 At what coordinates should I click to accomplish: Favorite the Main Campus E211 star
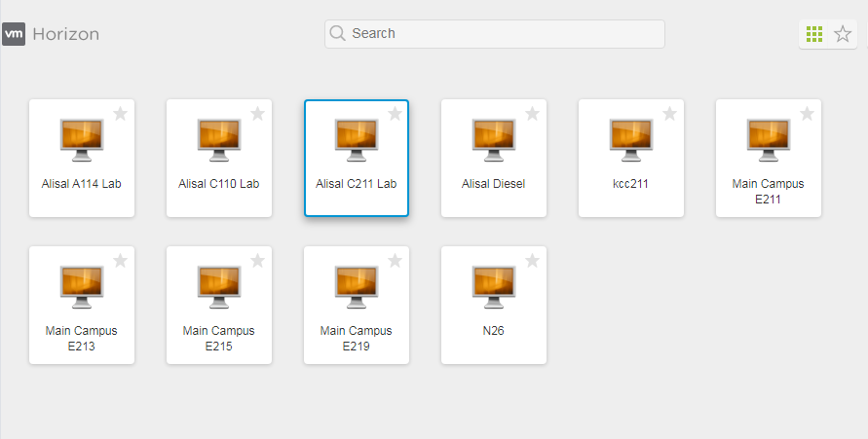(808, 114)
